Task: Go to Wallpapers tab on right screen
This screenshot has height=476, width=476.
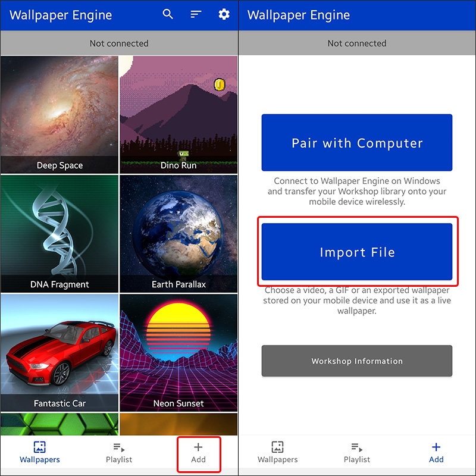Action: point(277,452)
